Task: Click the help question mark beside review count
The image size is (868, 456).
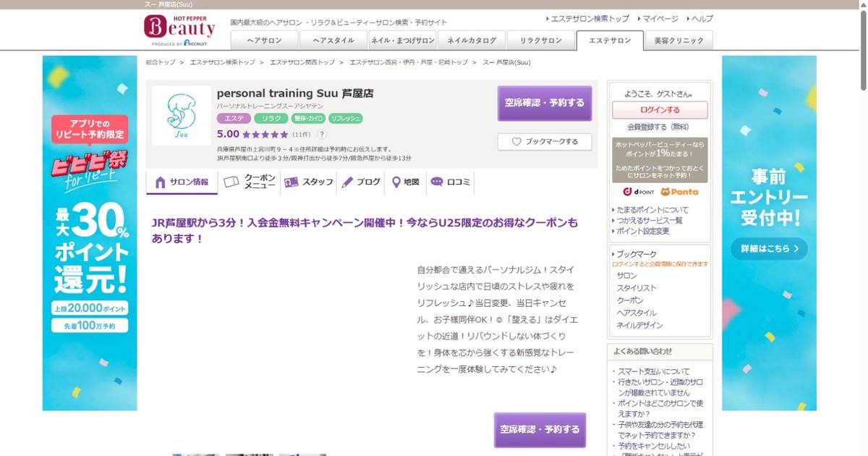Action: tap(322, 135)
